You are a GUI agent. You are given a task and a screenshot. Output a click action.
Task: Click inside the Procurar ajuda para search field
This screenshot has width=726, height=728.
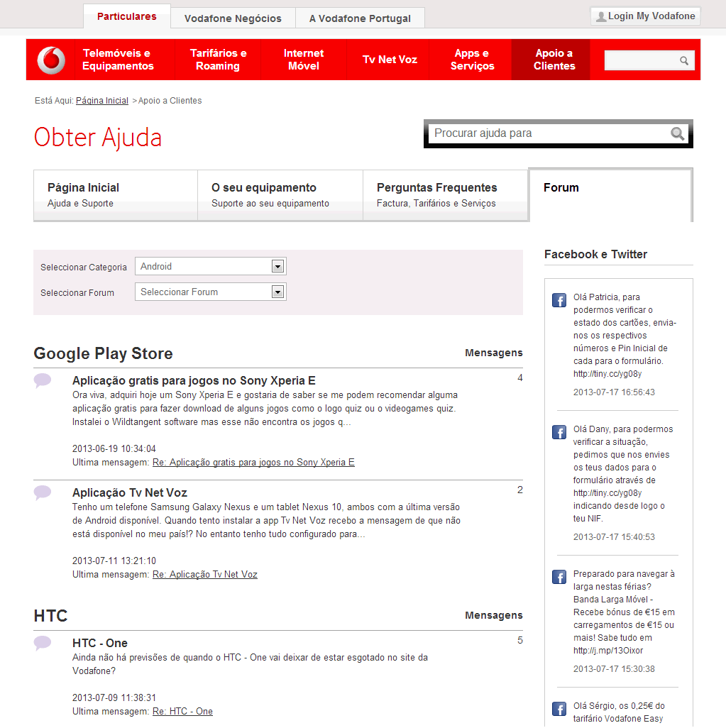pyautogui.click(x=539, y=133)
